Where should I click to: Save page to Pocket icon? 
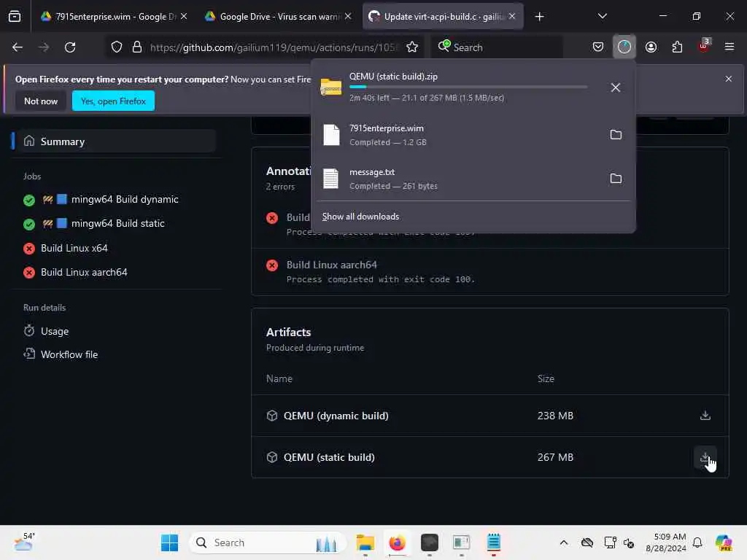[598, 47]
